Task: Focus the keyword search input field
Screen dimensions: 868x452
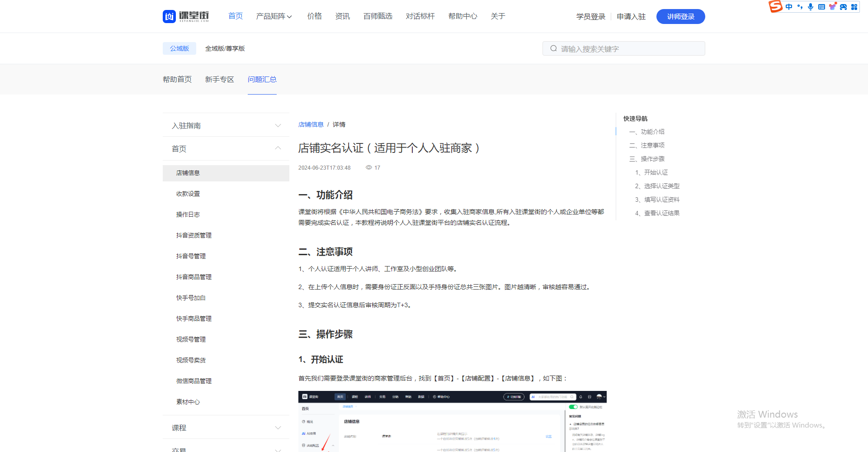Action: (x=624, y=48)
